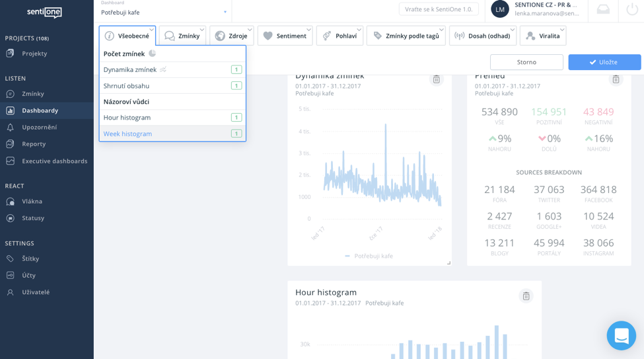The height and width of the screenshot is (359, 644).
Task: Toggle the Dynamika zmínek count badge
Action: (236, 69)
